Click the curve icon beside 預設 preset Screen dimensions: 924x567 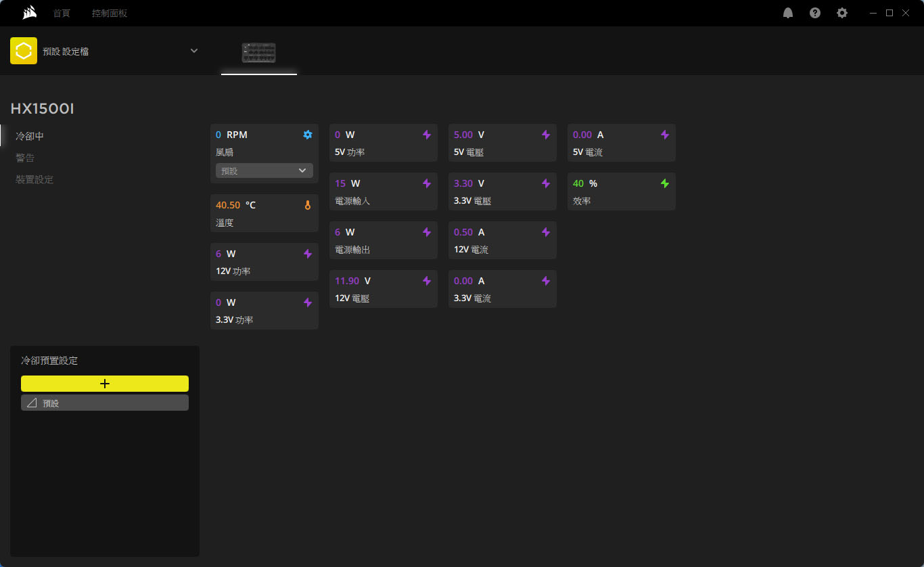pos(32,403)
